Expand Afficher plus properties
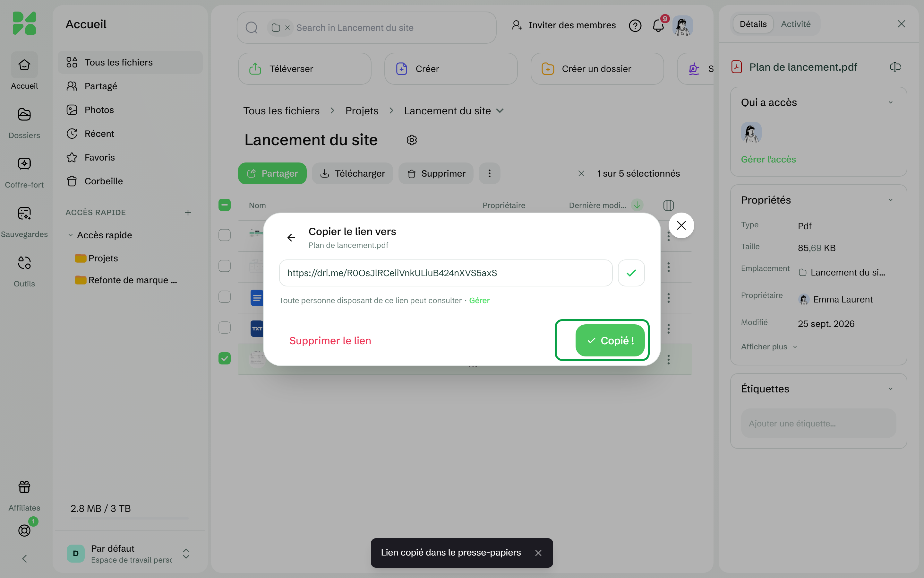The width and height of the screenshot is (924, 578). (769, 347)
